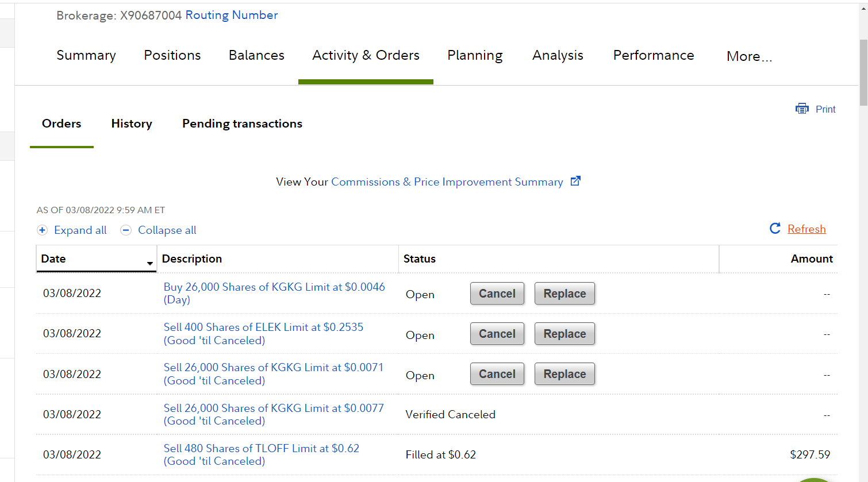Open the Pending transactions tab
868x482 pixels.
point(242,124)
